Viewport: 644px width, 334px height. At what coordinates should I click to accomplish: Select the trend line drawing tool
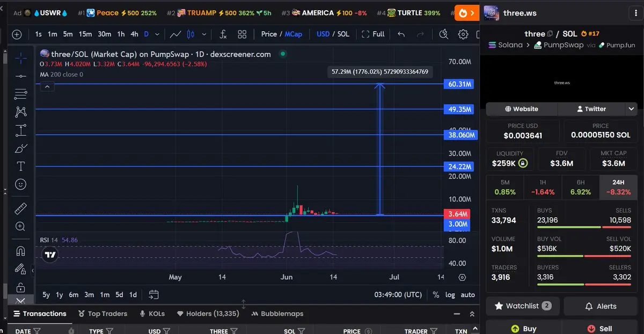(x=21, y=76)
